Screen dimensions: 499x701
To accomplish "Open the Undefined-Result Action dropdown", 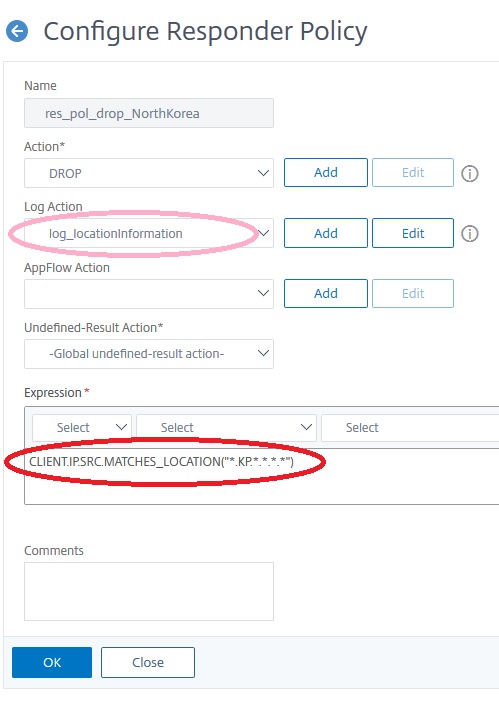I will tap(149, 354).
